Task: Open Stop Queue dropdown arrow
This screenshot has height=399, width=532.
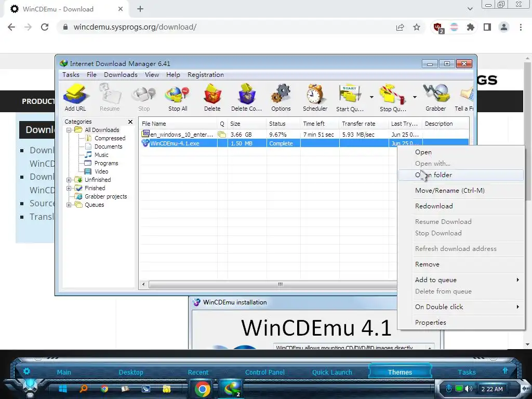Action: 415,97
